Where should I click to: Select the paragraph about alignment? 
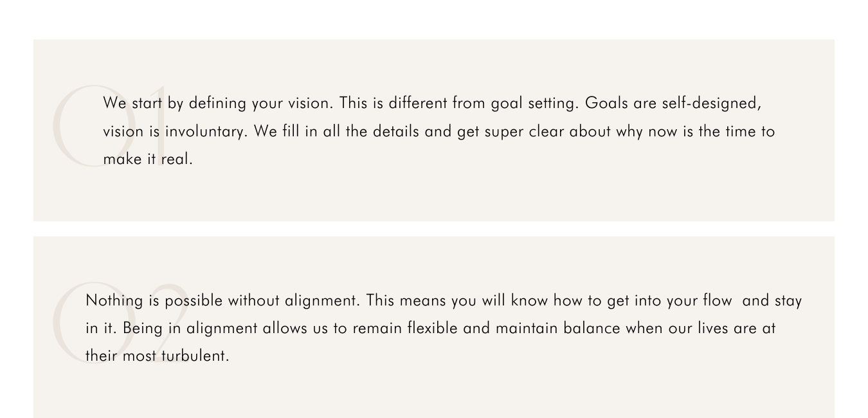(x=444, y=328)
